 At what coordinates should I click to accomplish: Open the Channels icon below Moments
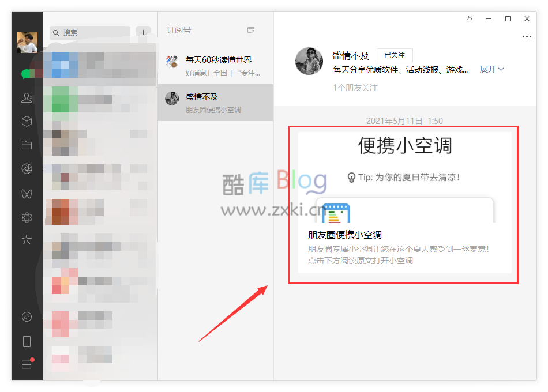27,194
